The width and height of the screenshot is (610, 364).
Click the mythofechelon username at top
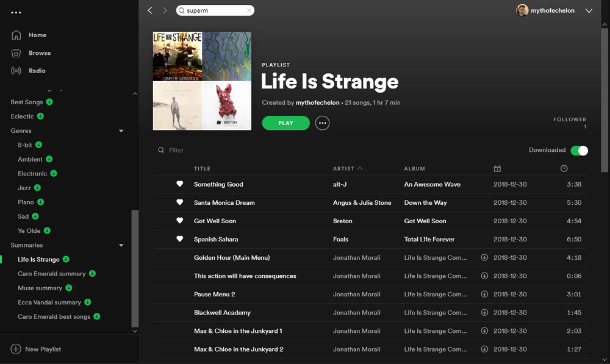[x=553, y=10]
